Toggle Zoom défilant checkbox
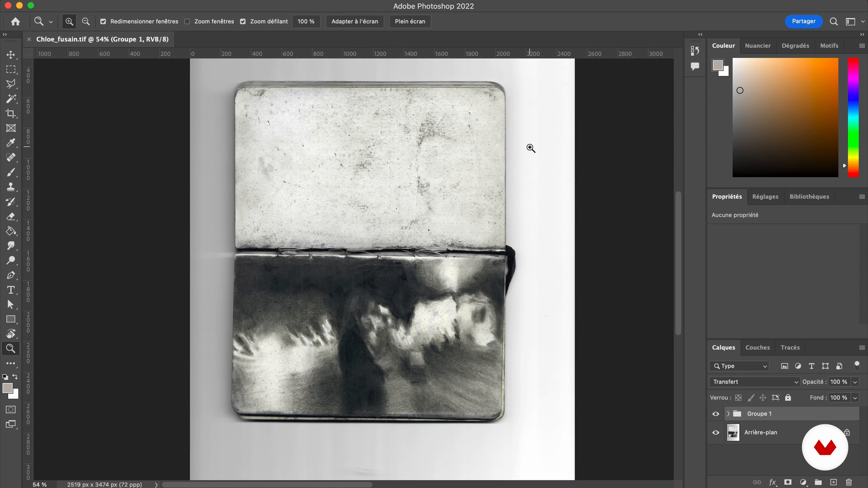 (243, 21)
